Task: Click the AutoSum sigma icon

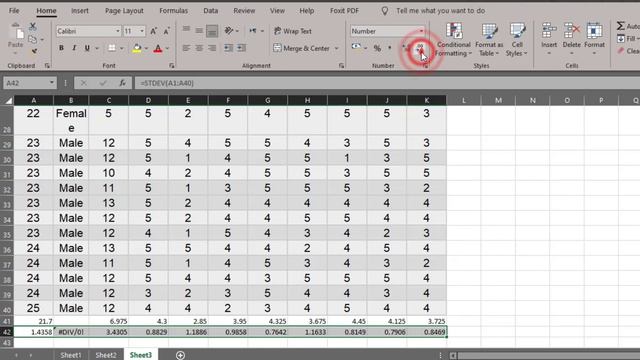Action: (x=621, y=26)
